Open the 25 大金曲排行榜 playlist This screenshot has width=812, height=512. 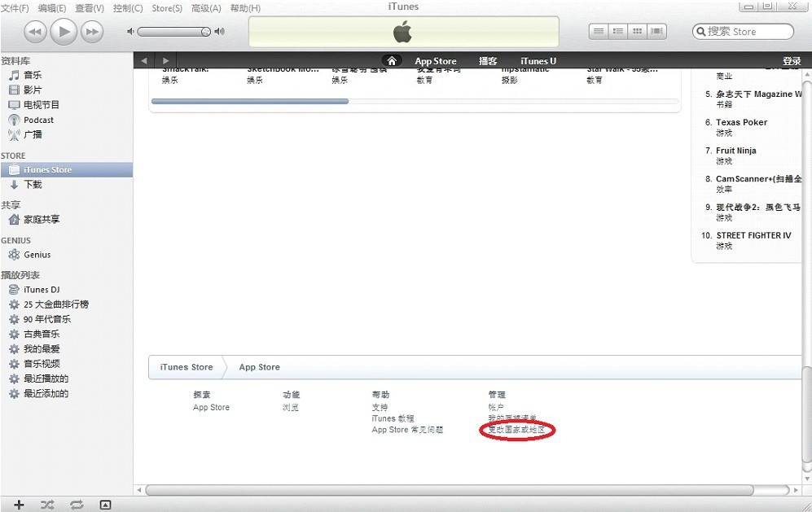55,304
